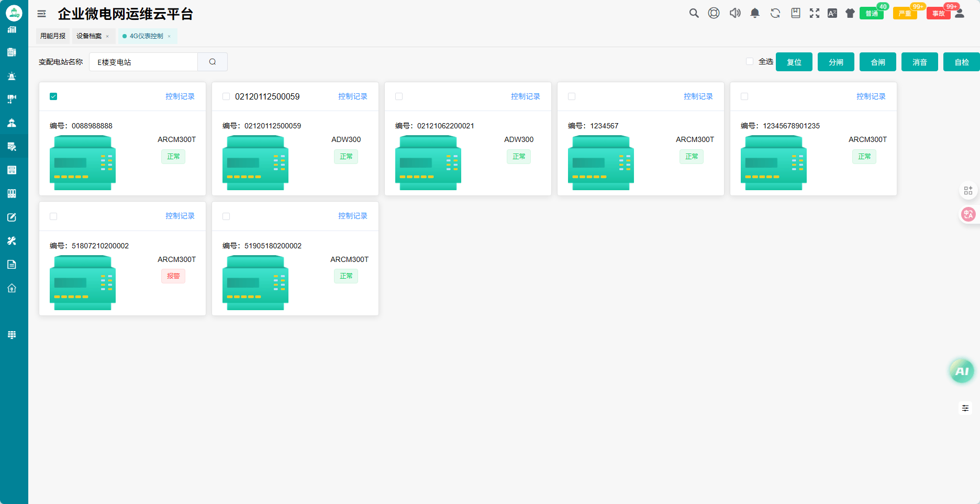Click the lifebuoy help icon
The height and width of the screenshot is (504, 980).
714,13
